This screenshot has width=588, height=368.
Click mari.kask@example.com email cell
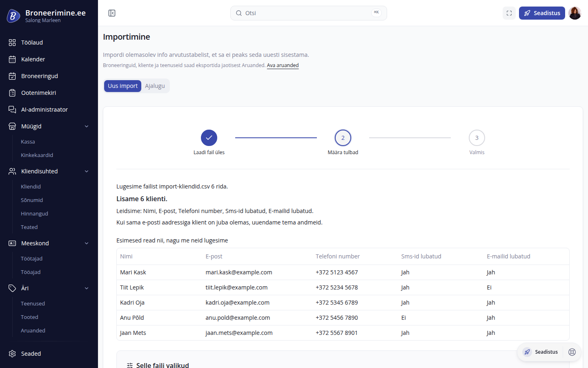[239, 272]
